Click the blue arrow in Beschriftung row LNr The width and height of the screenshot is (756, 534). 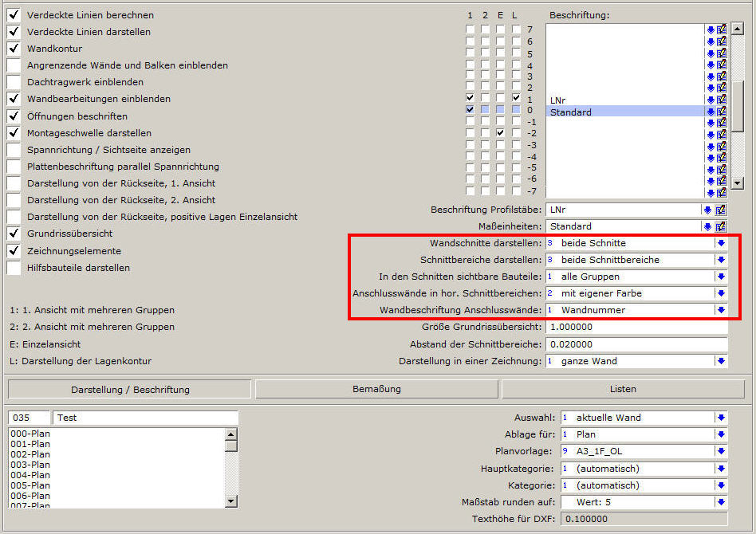(x=710, y=100)
